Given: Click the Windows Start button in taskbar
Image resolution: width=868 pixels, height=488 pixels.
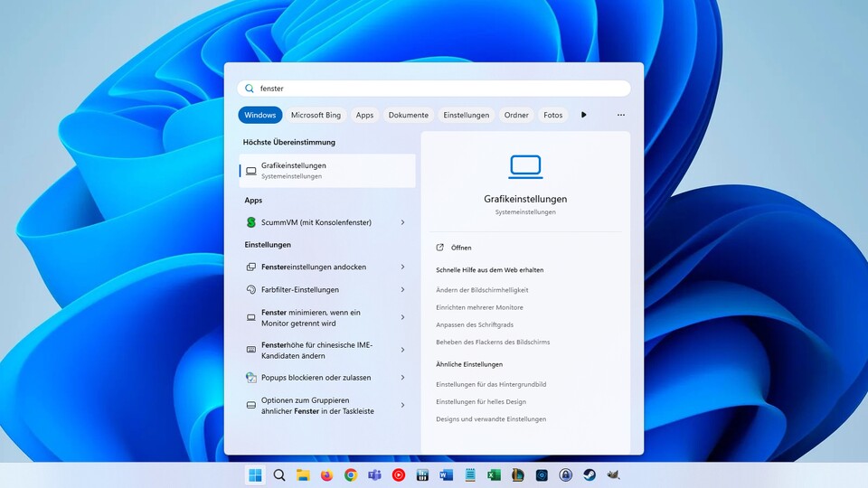Looking at the screenshot, I should click(x=255, y=475).
